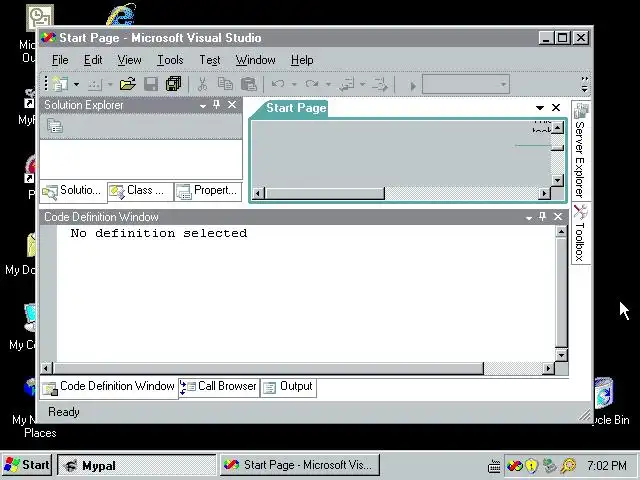The height and width of the screenshot is (480, 640).
Task: Open the Test menu
Action: [x=210, y=60]
